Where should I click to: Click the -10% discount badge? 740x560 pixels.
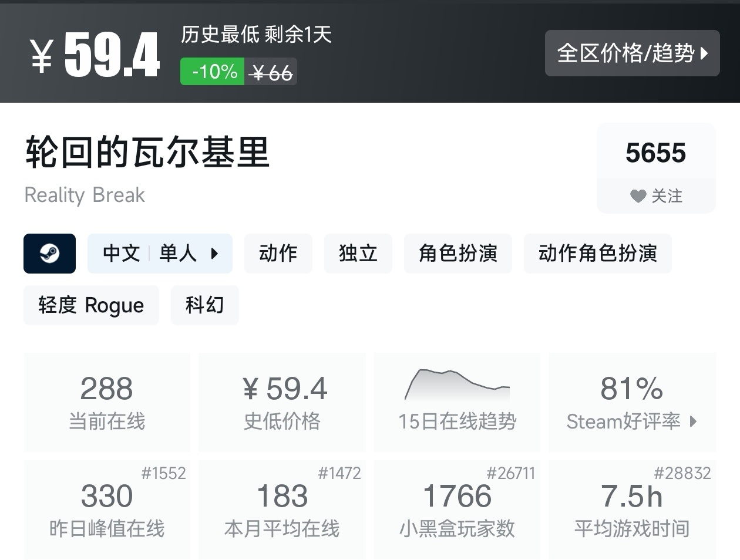(x=212, y=72)
